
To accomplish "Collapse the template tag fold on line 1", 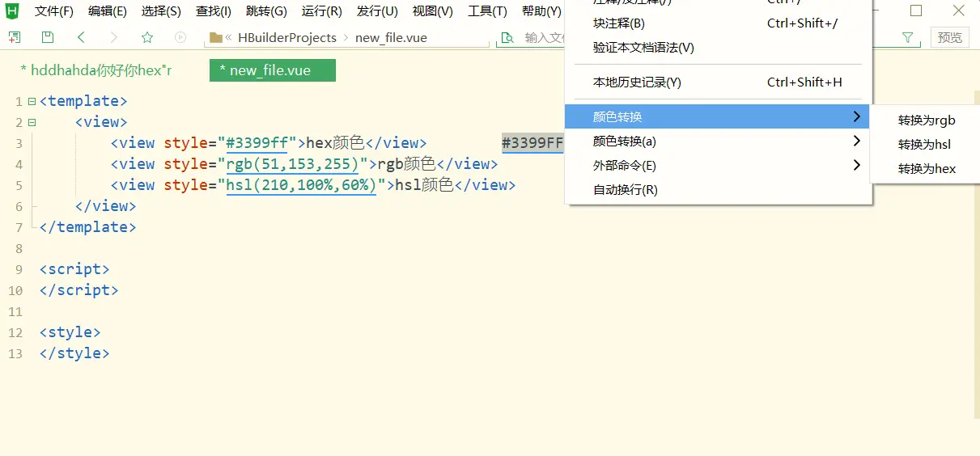I will coord(32,101).
